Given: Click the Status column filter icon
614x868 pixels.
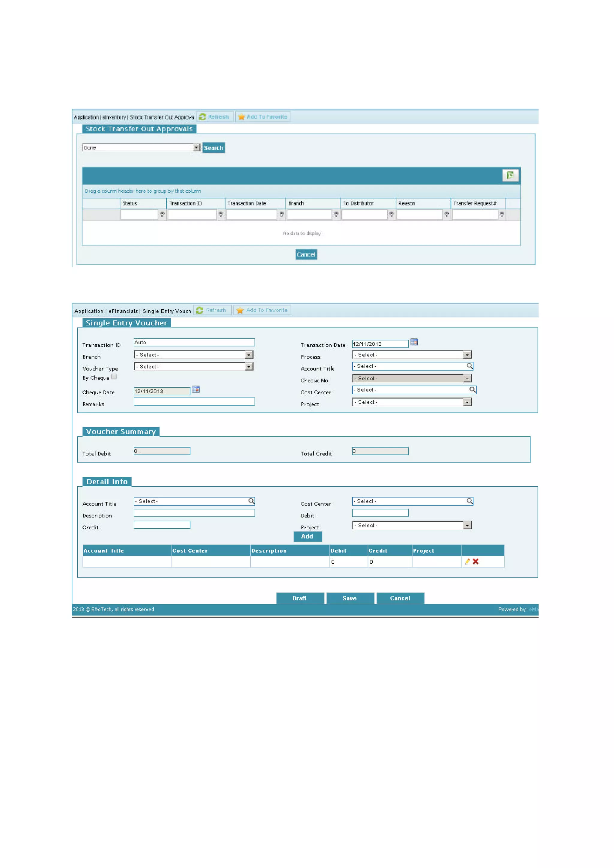Looking at the screenshot, I should point(162,215).
